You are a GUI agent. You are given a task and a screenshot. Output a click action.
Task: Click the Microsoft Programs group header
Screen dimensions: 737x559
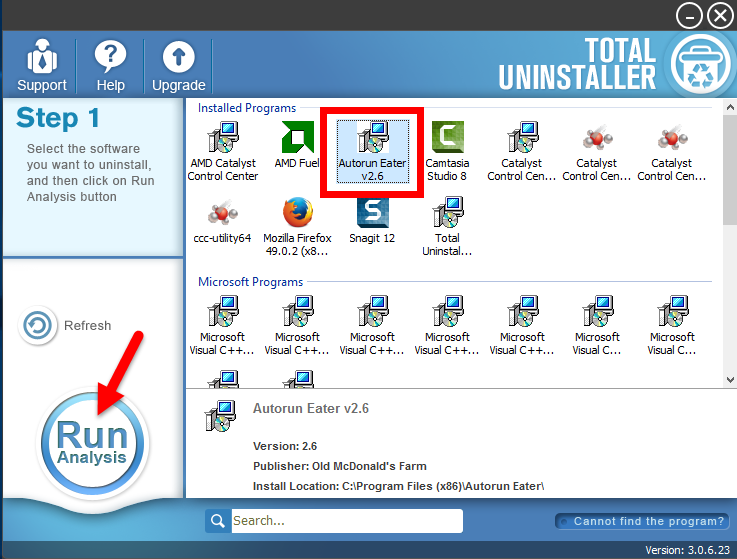[251, 282]
